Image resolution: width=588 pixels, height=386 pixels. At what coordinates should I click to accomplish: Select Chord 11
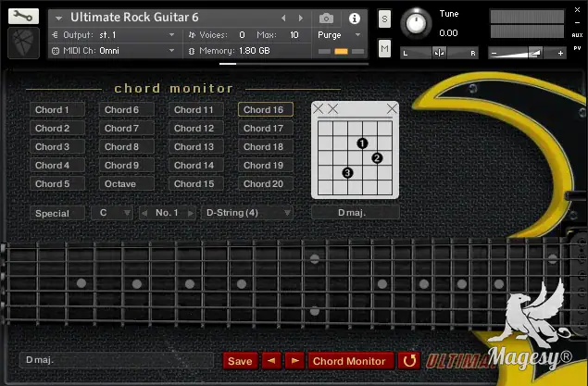click(x=196, y=110)
